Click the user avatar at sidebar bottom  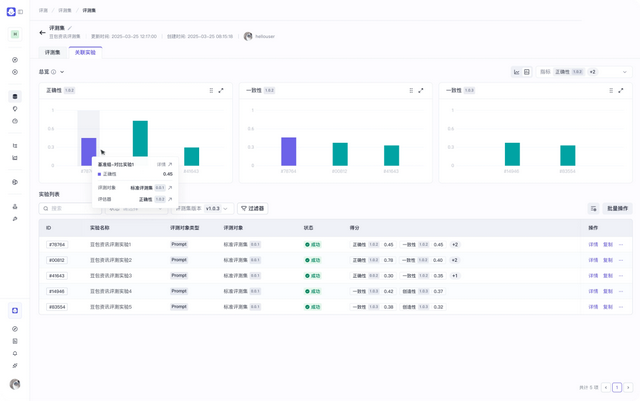(x=15, y=384)
